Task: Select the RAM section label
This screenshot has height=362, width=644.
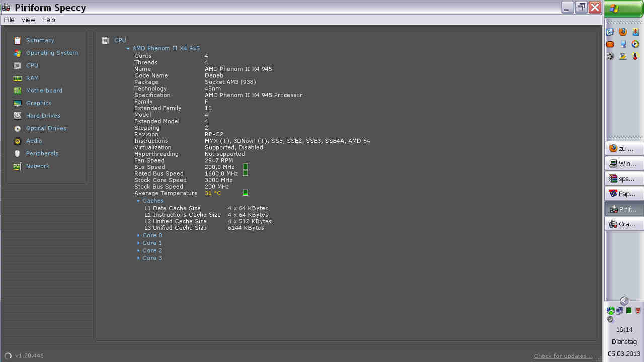Action: coord(32,78)
